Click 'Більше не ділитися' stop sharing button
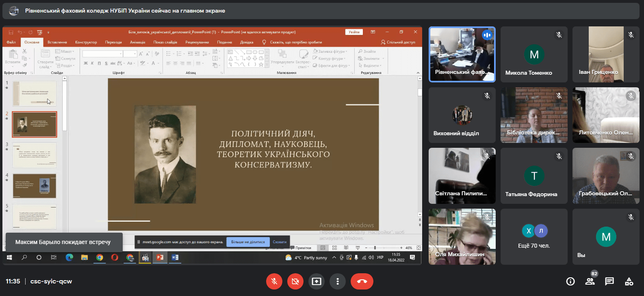The image size is (644, 296). click(248, 242)
